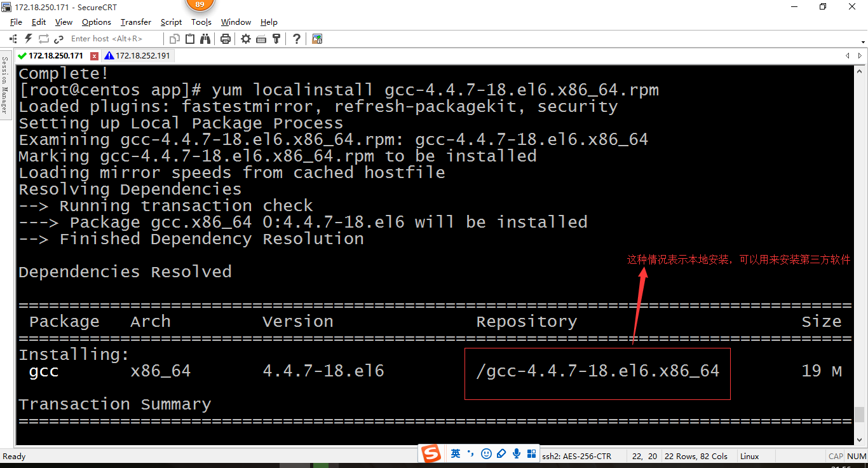Open the Tools menu
868x468 pixels.
201,22
